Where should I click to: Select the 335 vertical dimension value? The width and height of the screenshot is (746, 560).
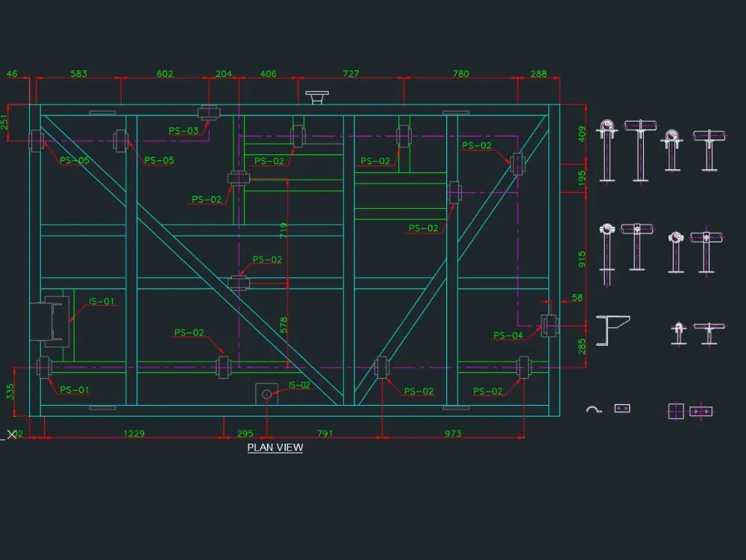[x=10, y=391]
